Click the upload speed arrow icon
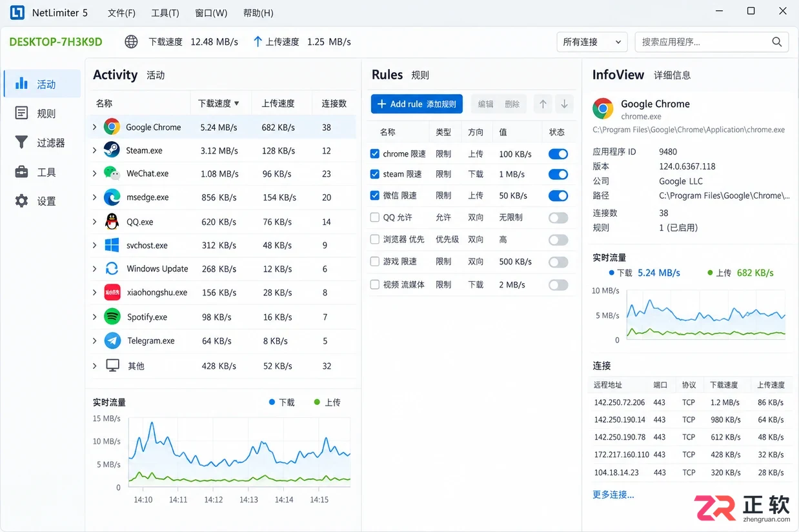 pos(258,41)
